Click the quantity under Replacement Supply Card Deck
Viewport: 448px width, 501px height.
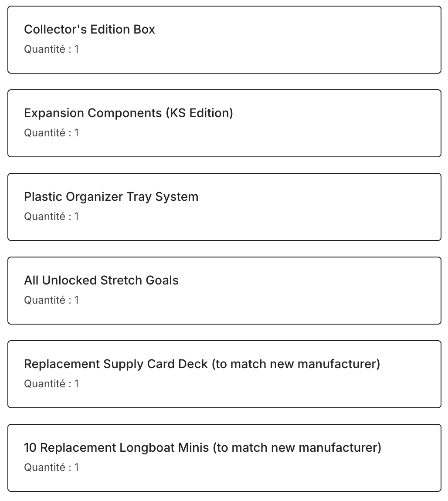[x=51, y=384]
